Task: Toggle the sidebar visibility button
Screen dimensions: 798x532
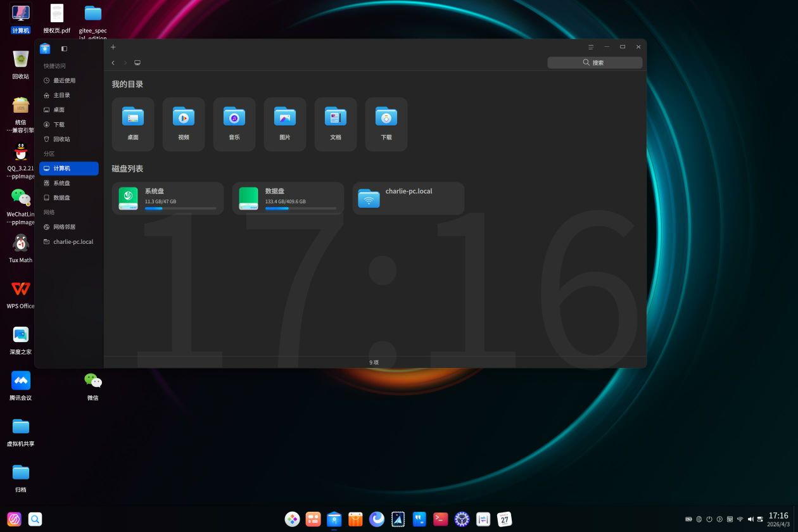Action: (64, 49)
